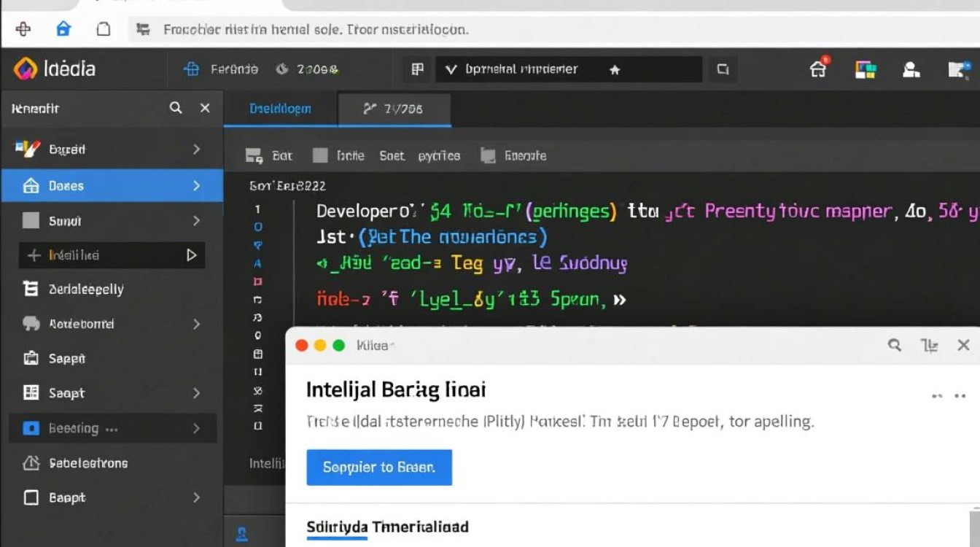This screenshot has height=547, width=980.
Task: Expand the Doaes sidebar item
Action: (x=196, y=186)
